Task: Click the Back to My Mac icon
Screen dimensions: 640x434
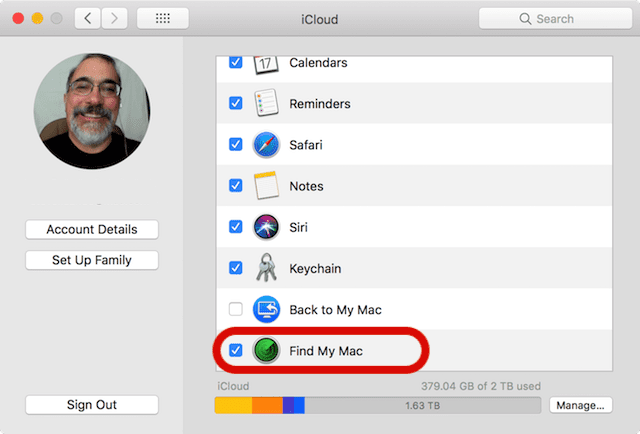Action: pyautogui.click(x=266, y=309)
